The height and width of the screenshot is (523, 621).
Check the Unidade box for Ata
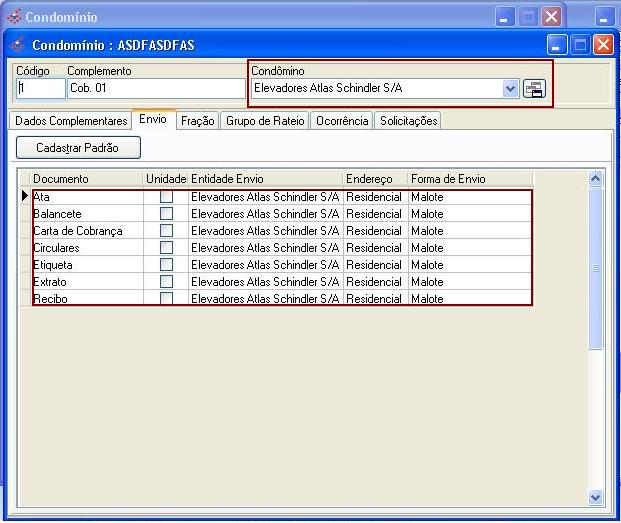(166, 197)
